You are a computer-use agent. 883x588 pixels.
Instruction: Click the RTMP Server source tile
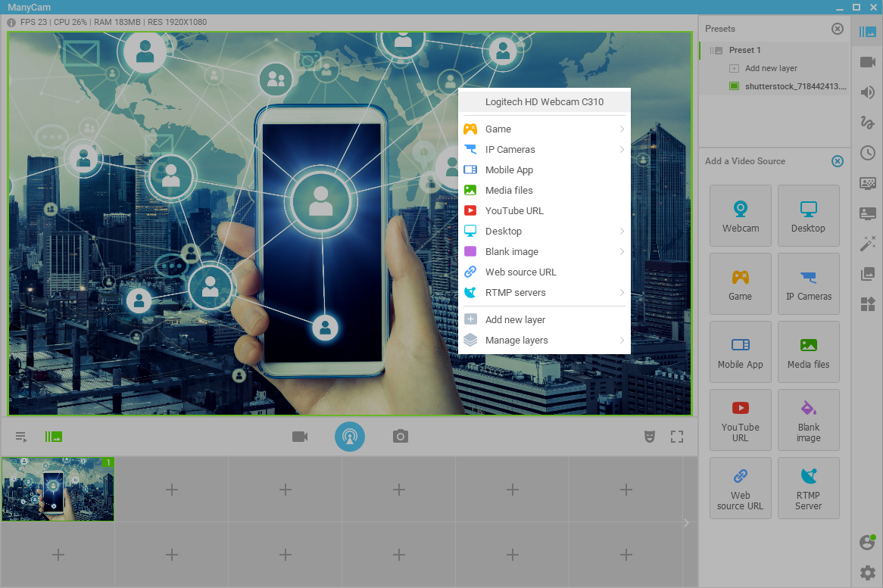809,488
